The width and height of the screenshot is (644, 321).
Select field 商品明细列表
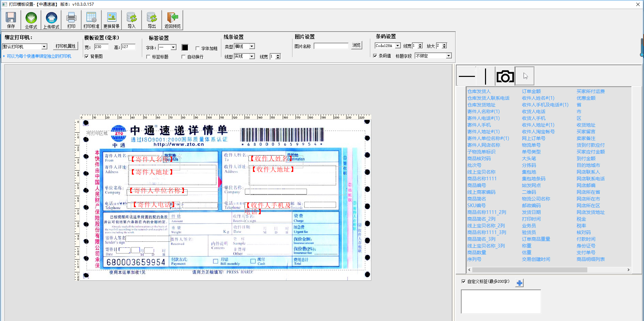click(591, 259)
